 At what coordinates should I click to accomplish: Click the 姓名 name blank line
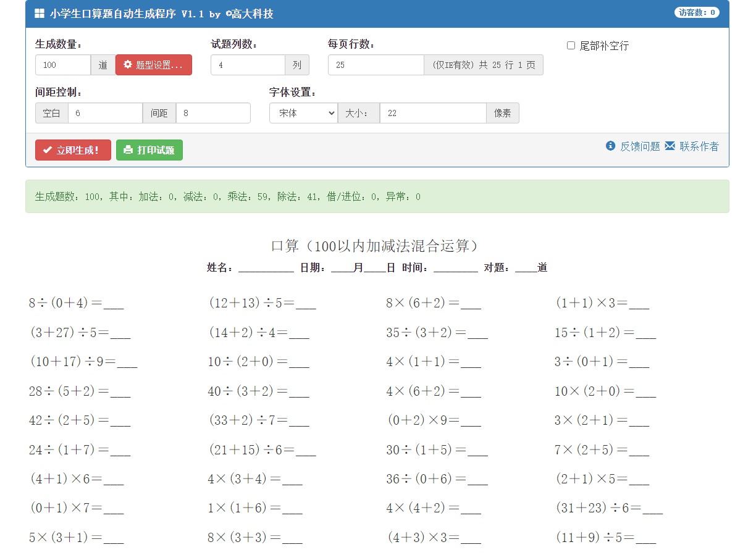tap(266, 269)
